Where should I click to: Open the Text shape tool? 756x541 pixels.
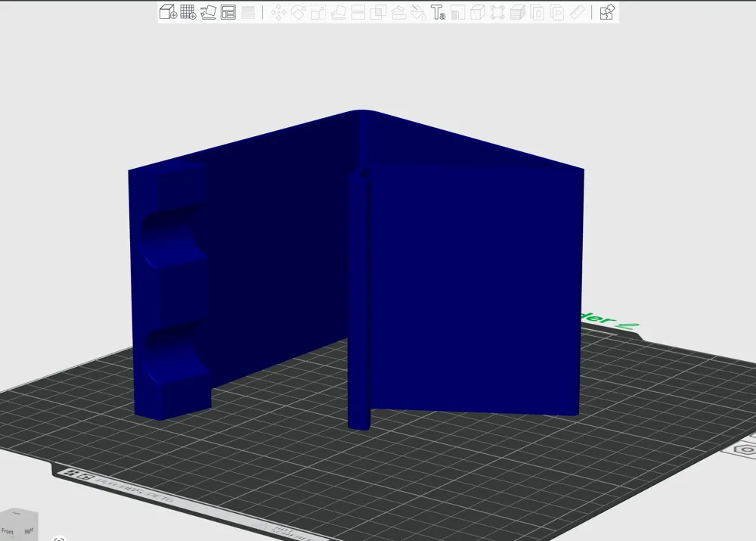[x=438, y=13]
